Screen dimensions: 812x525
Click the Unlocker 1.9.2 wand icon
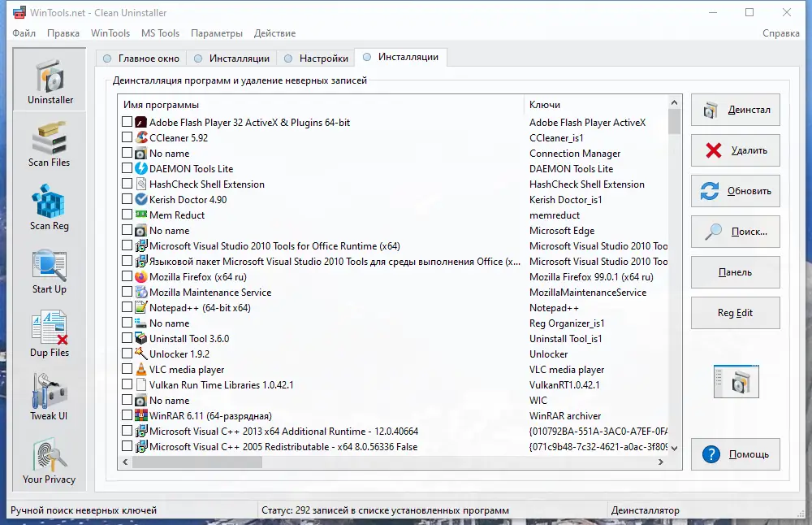click(140, 354)
